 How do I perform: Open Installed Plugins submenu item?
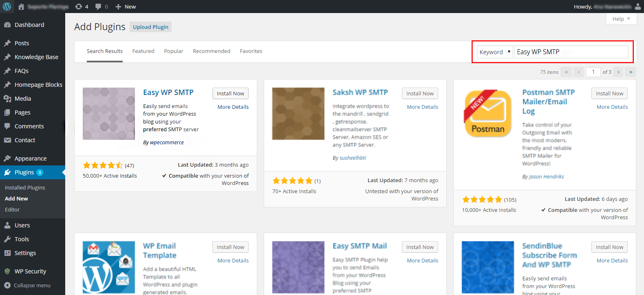pos(25,188)
